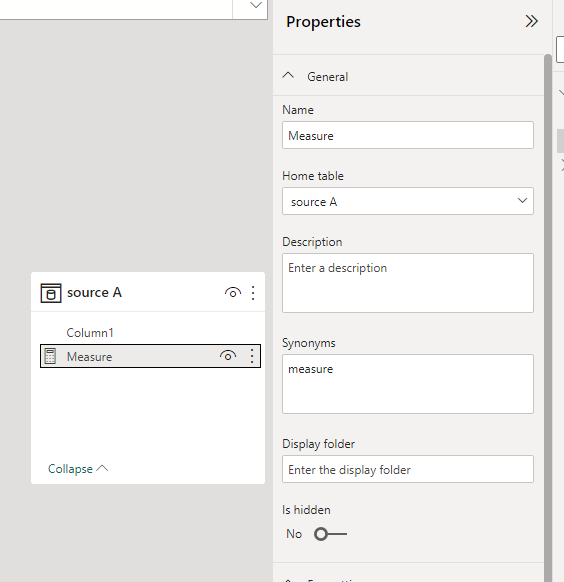Open more options for source A table
The image size is (564, 582).
pos(253,293)
